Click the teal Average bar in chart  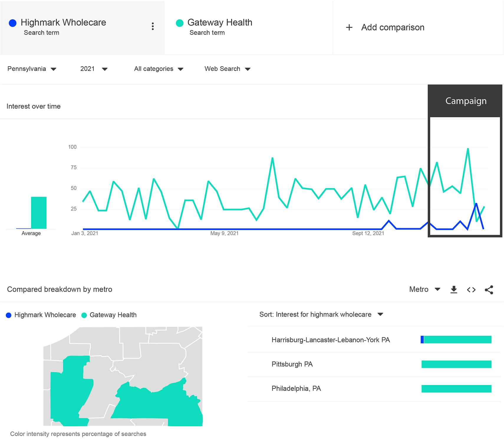click(x=39, y=213)
